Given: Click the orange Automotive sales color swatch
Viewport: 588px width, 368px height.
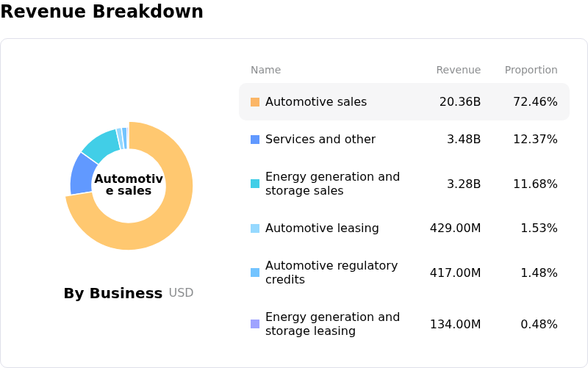Looking at the screenshot, I should pos(255,102).
